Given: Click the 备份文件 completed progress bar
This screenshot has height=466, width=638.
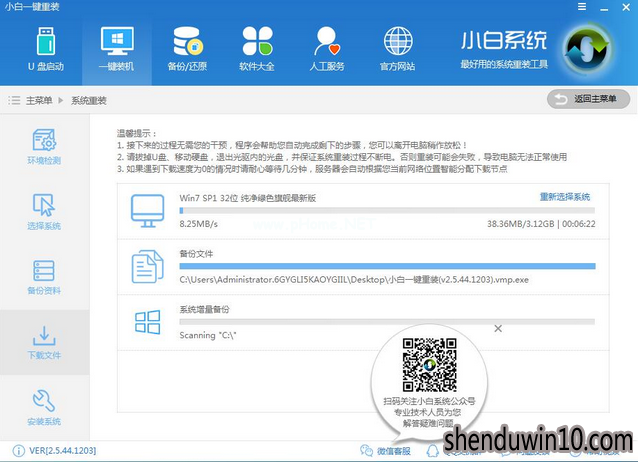Looking at the screenshot, I should click(387, 266).
